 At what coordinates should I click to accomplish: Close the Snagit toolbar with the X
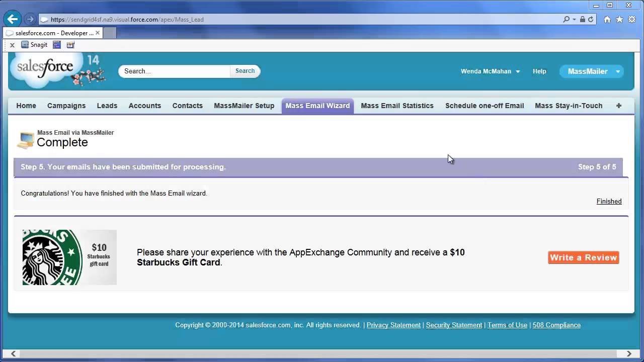tap(12, 45)
